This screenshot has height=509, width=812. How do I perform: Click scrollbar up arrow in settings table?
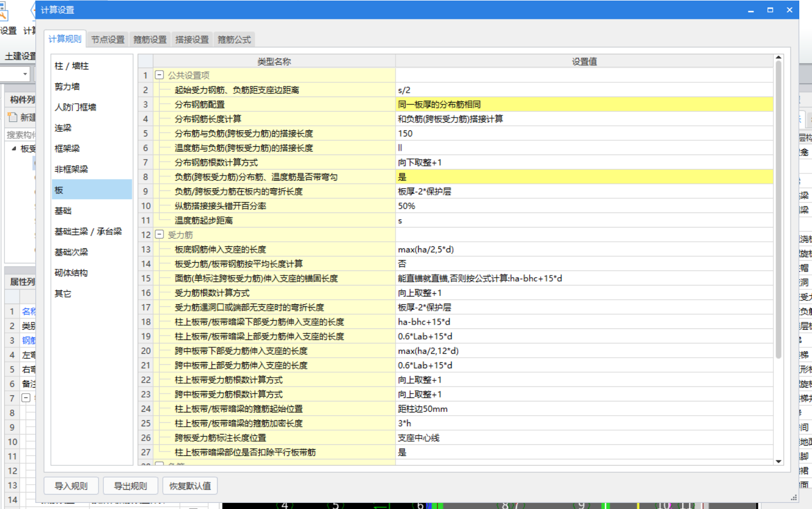(778, 57)
